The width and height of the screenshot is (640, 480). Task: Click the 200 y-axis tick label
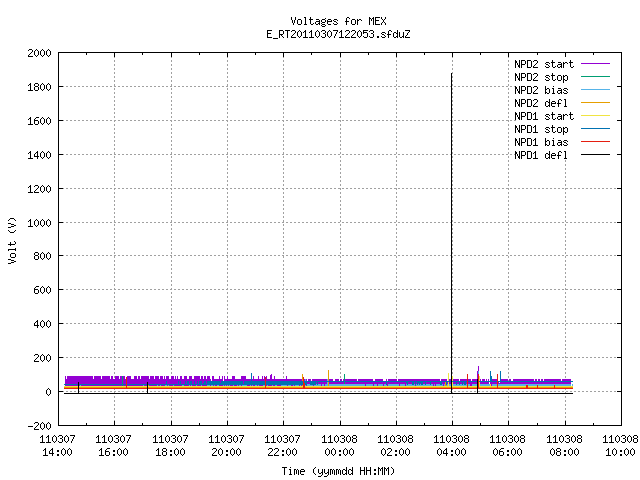[42, 358]
